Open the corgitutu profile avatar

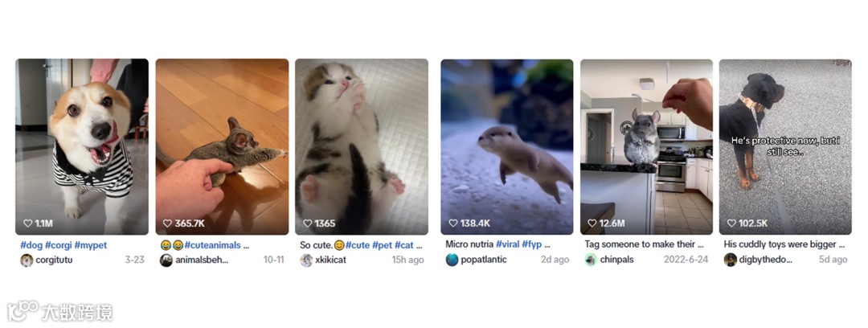point(27,260)
